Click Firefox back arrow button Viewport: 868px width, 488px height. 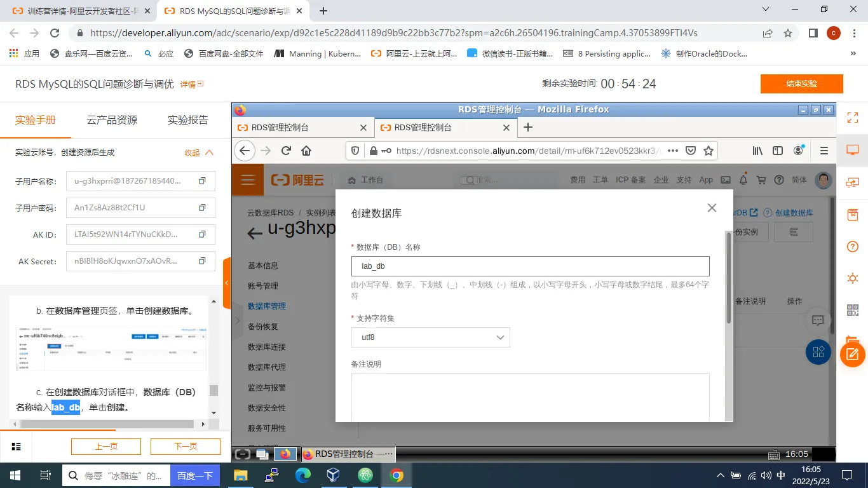245,151
